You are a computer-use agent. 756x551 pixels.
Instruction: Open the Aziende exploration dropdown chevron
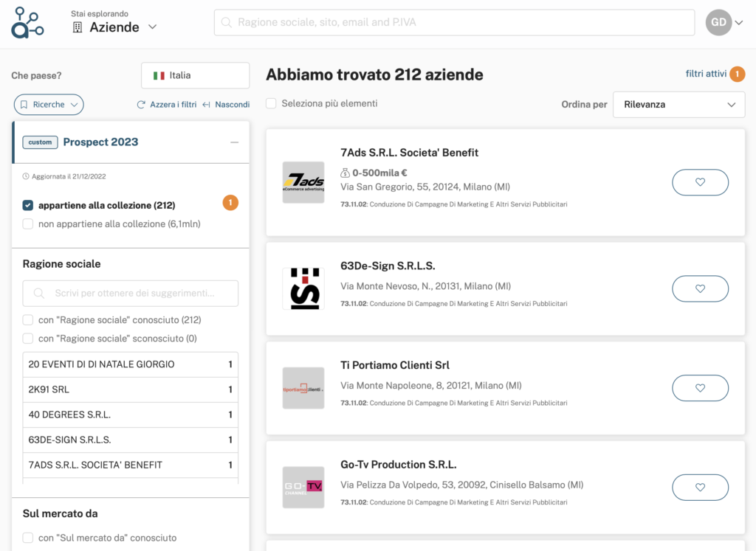152,27
